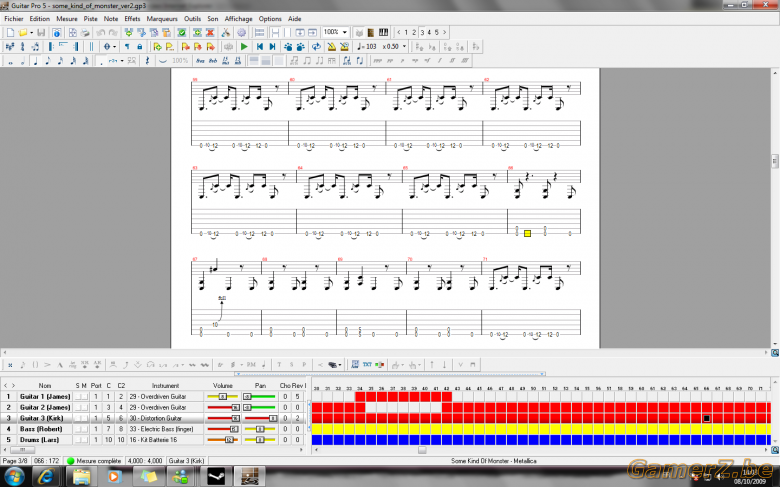The image size is (780, 487).
Task: Open Piste menu
Action: coord(91,18)
